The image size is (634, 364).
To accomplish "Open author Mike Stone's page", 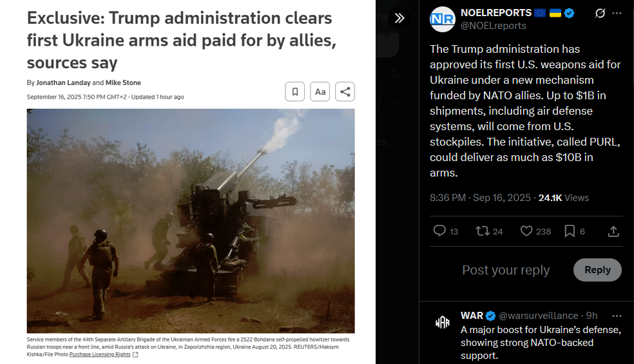I will point(123,82).
